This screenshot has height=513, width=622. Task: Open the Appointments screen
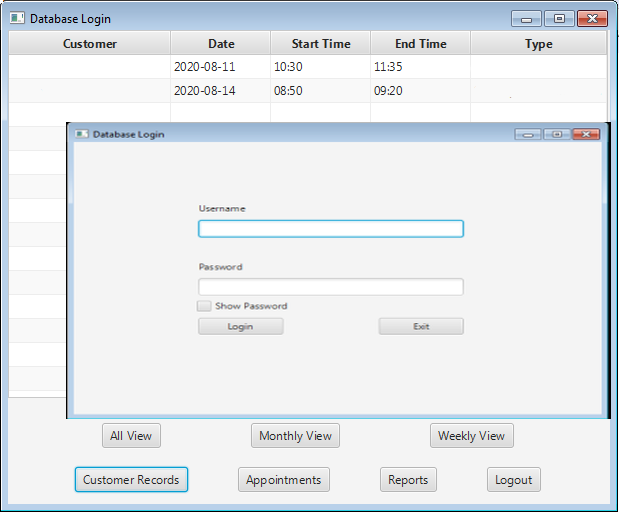click(x=284, y=480)
